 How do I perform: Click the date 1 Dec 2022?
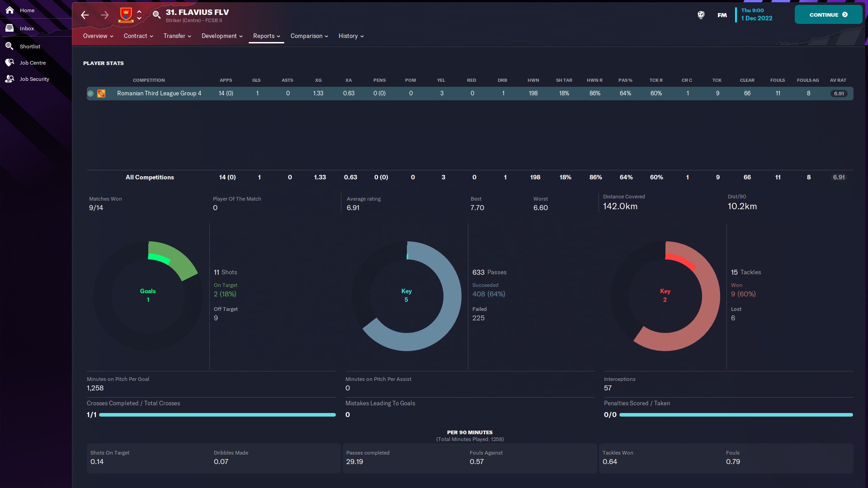pyautogui.click(x=756, y=18)
